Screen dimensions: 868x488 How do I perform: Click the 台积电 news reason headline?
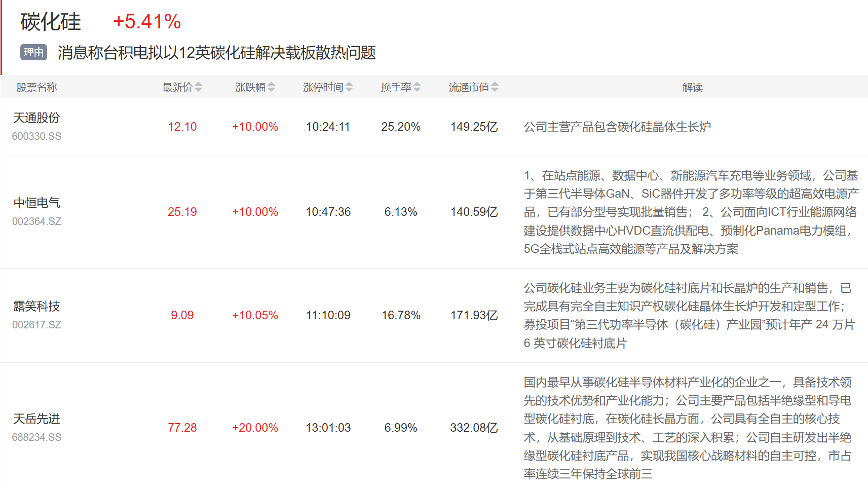[x=216, y=53]
